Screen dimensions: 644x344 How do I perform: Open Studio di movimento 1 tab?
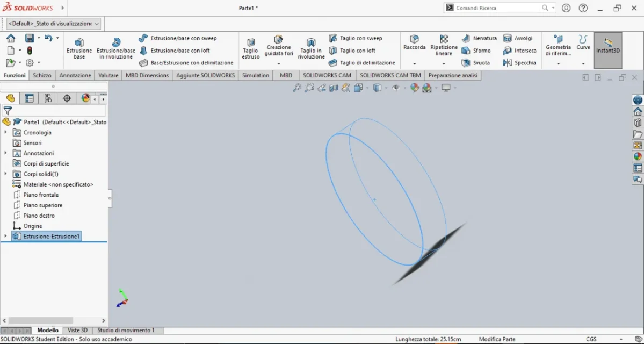pos(126,331)
